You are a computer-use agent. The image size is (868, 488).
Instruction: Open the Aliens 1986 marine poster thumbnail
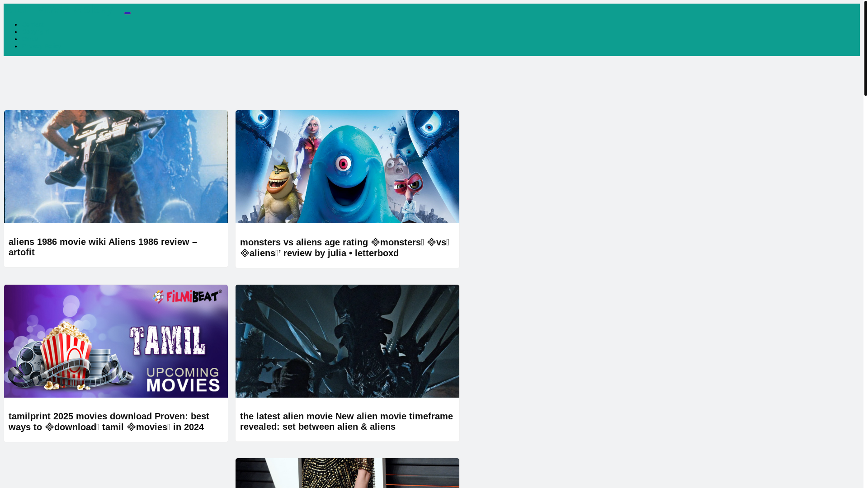(x=116, y=167)
